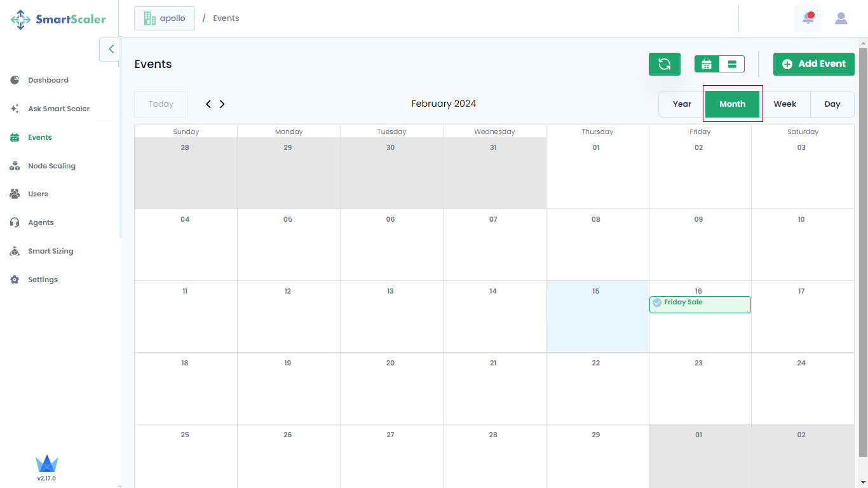Screen dimensions: 868x488
Task: Switch to Day view
Action: point(832,104)
